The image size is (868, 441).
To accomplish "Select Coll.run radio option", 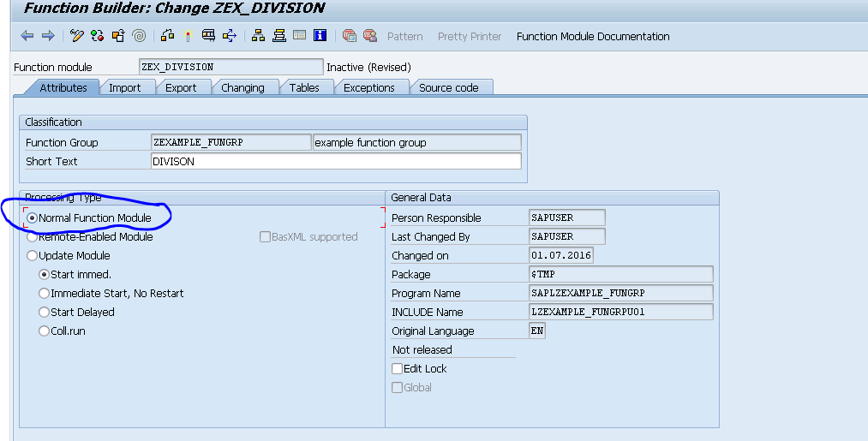I will coord(45,331).
